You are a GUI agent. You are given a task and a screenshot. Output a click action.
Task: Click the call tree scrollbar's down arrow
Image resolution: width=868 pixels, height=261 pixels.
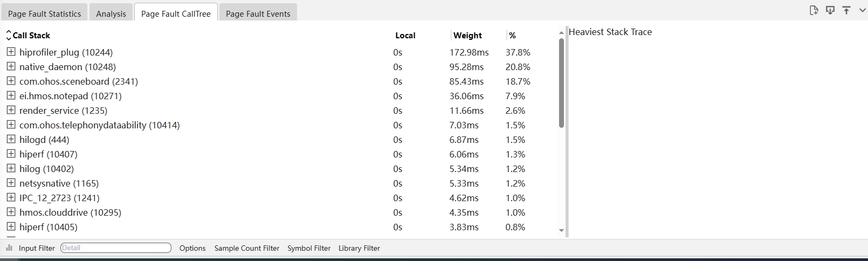[561, 231]
